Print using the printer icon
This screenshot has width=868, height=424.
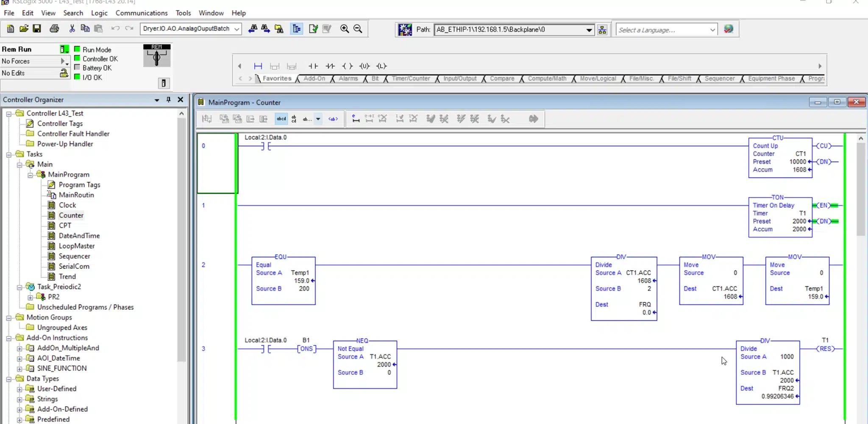(x=54, y=29)
